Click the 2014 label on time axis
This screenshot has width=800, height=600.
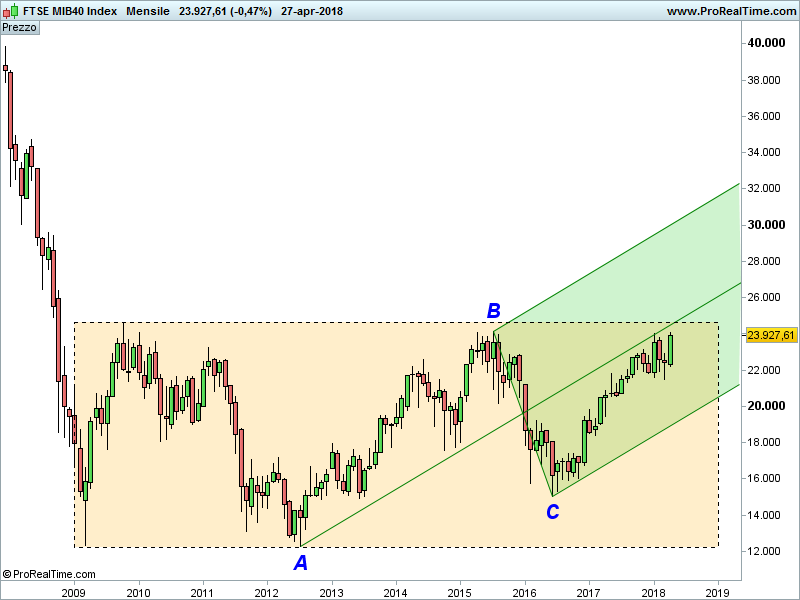[396, 593]
